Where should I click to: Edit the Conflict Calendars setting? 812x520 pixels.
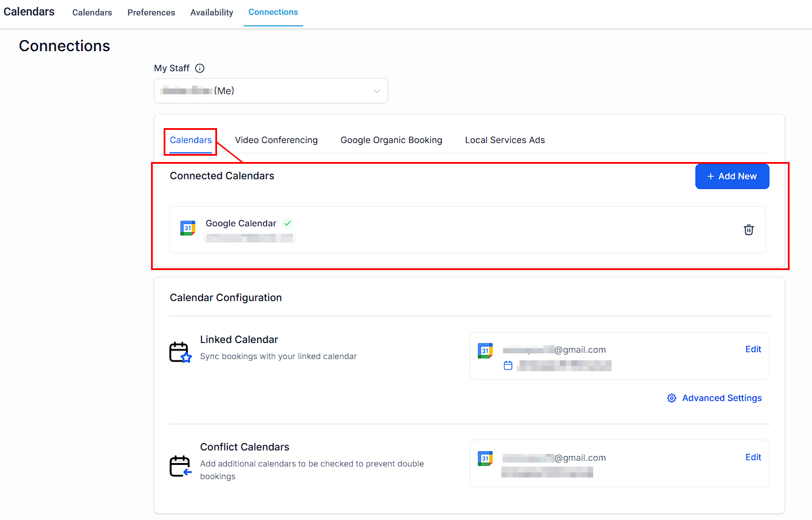pyautogui.click(x=753, y=457)
